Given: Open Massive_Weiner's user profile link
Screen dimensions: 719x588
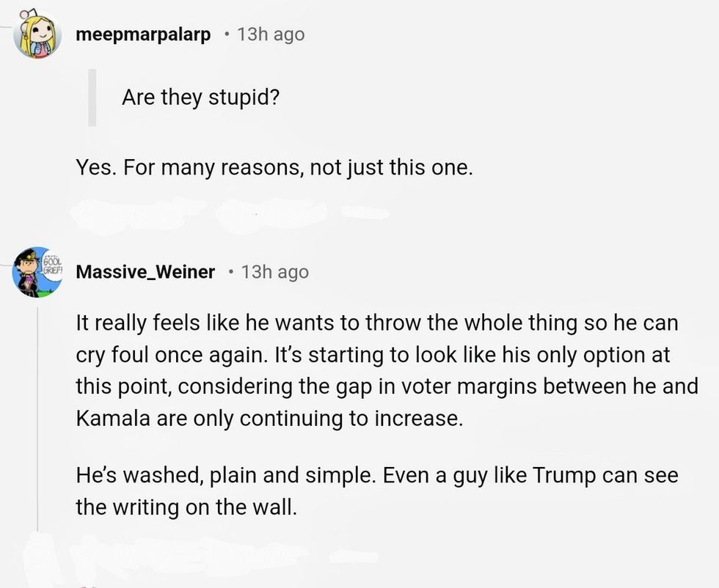Looking at the screenshot, I should 145,272.
